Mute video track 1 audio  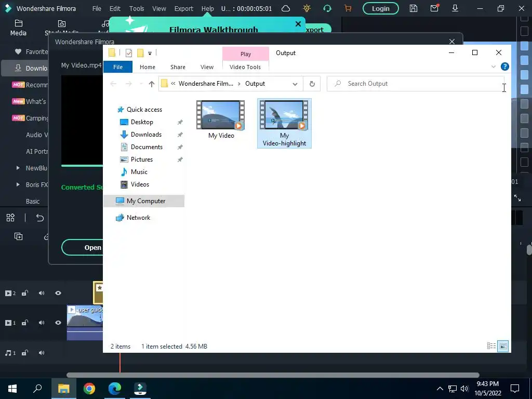[x=42, y=323]
